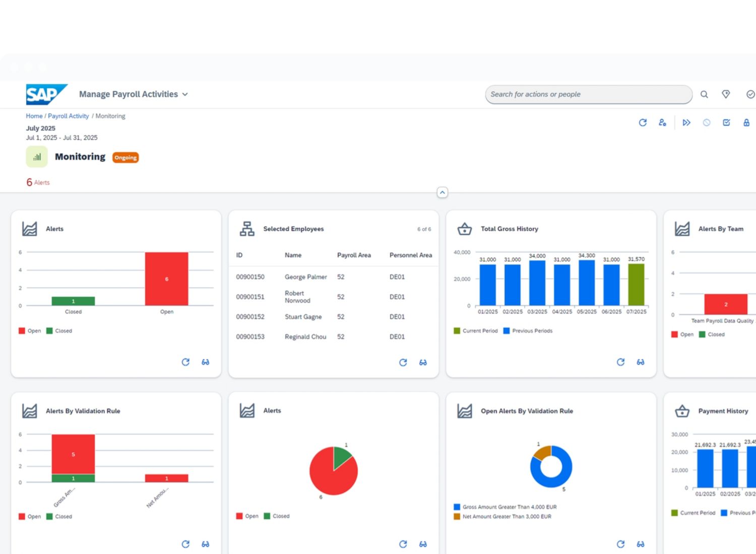Click the checkmark confirm icon in page toolbar
Image resolution: width=756 pixels, height=554 pixels.
click(x=726, y=122)
